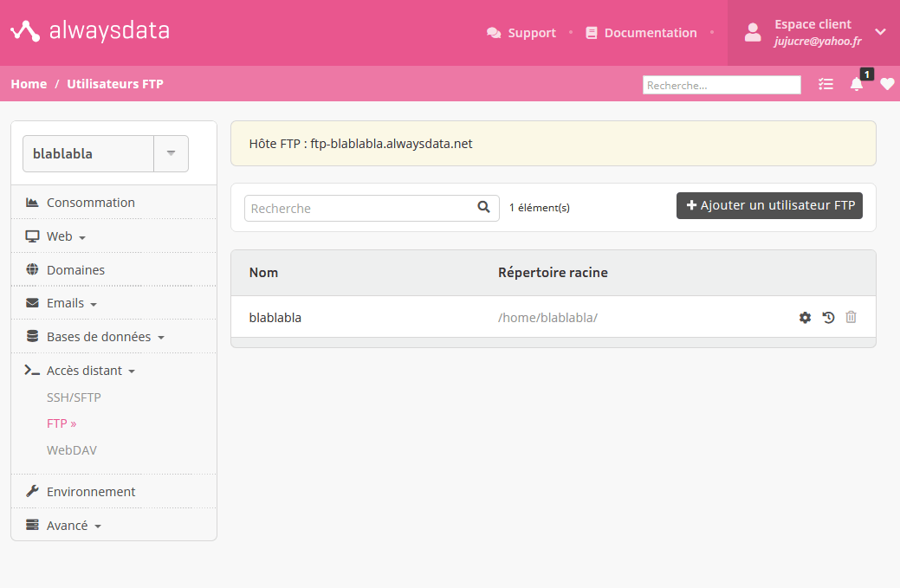Open the task checklist icon in header

click(x=826, y=84)
